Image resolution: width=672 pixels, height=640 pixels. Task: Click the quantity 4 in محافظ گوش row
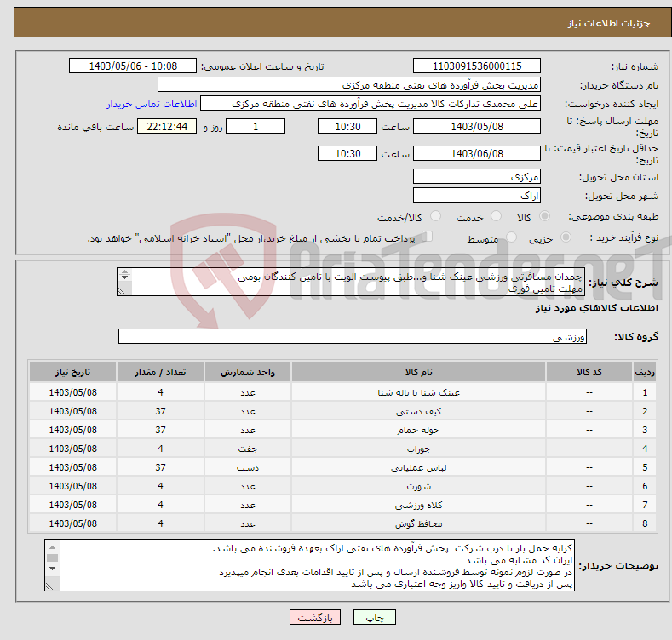(160, 523)
